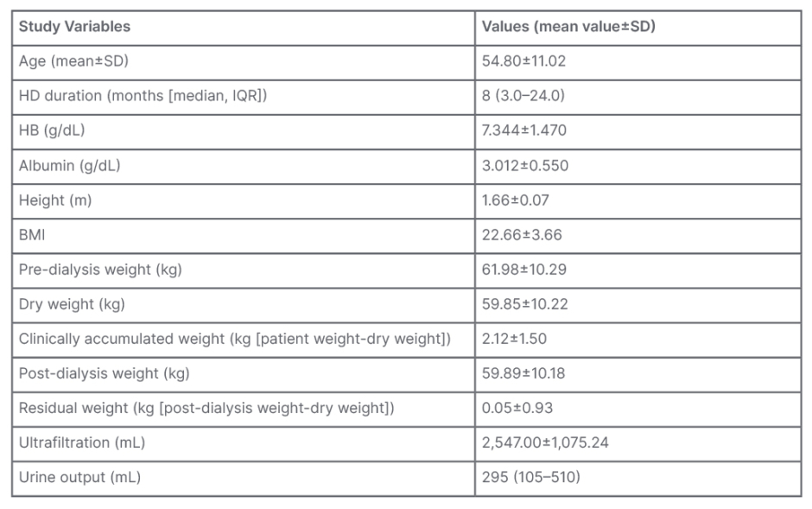
Task: Select the "Albumin (g/dL)" row label
Action: (70, 165)
